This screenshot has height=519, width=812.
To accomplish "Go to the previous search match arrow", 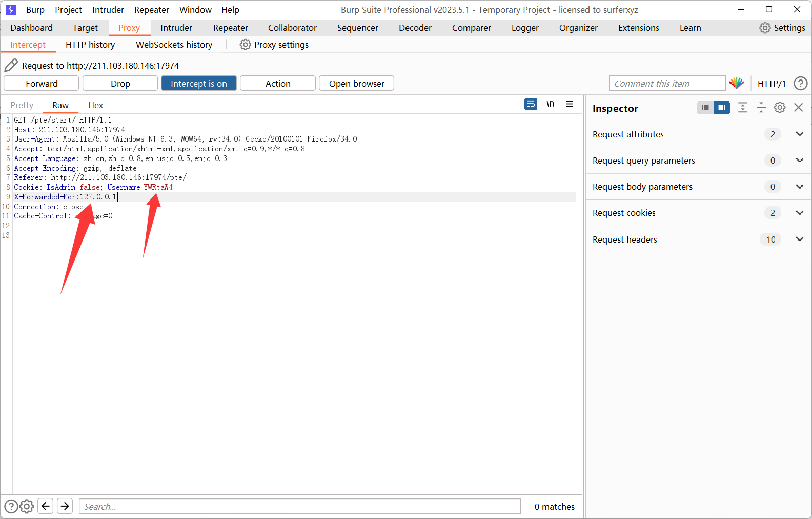I will (46, 506).
